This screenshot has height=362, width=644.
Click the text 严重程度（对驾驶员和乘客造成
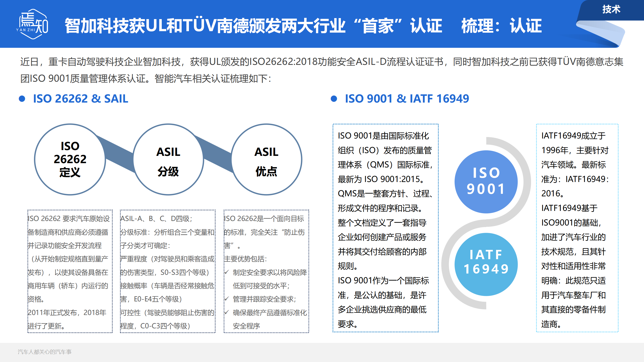coord(167,259)
